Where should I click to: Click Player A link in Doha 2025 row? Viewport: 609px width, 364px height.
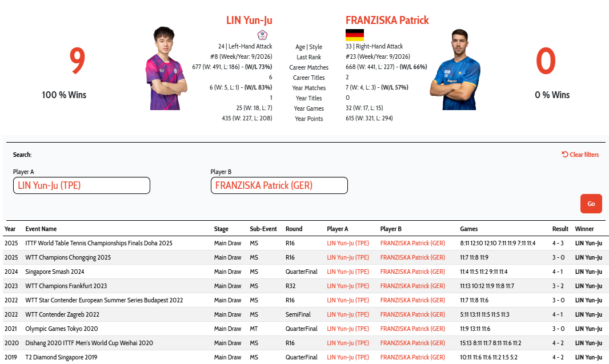coord(347,243)
